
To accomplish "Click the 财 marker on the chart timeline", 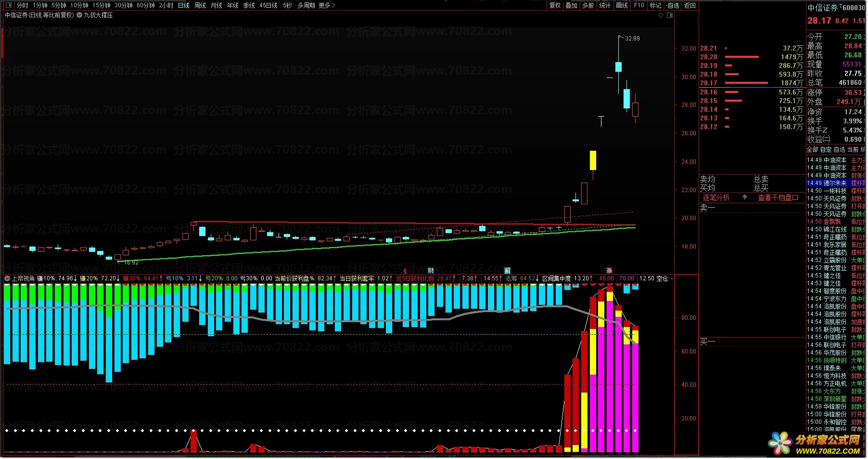I will coord(431,271).
